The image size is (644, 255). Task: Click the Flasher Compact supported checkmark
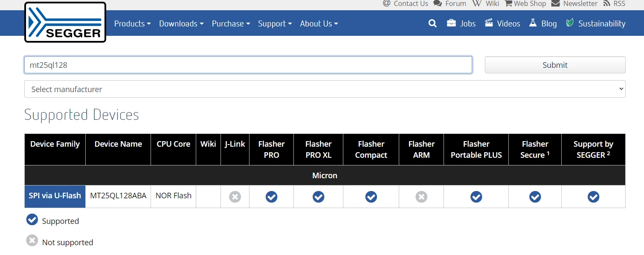(371, 197)
